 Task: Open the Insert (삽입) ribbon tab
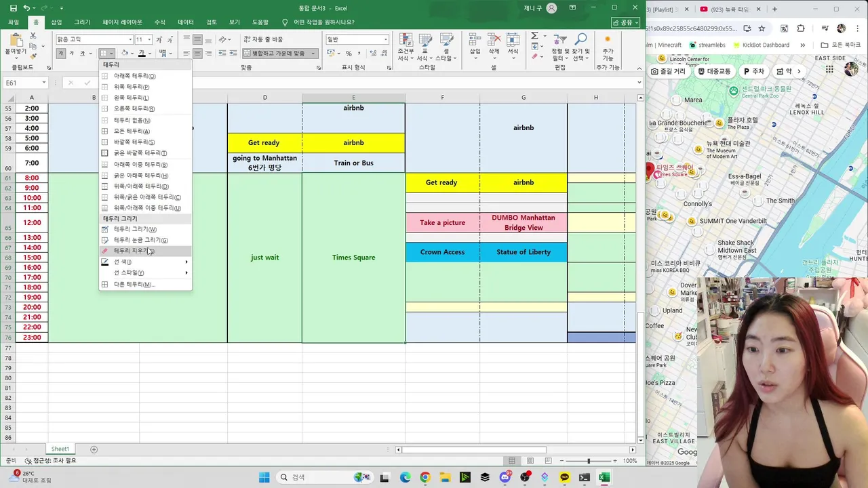tap(56, 22)
